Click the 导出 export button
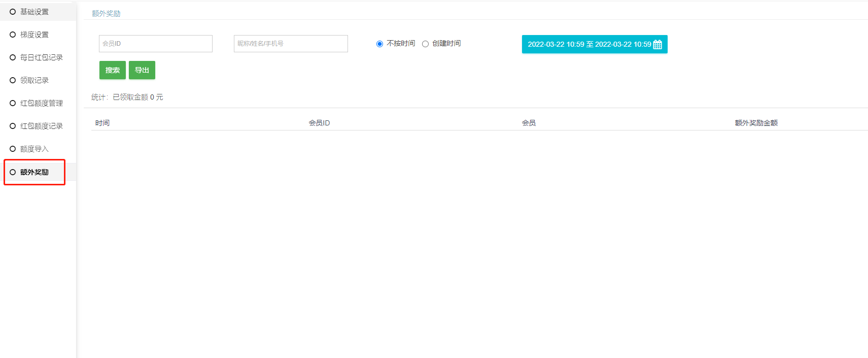868x358 pixels. tap(142, 70)
